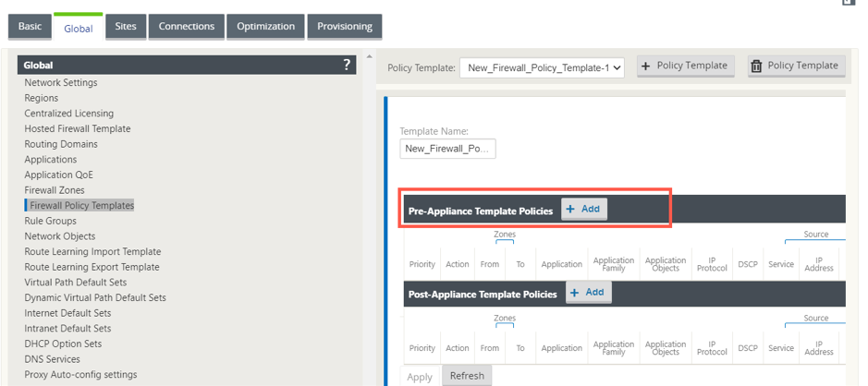This screenshot has width=868, height=386.
Task: Open the Optimization tab
Action: [265, 27]
